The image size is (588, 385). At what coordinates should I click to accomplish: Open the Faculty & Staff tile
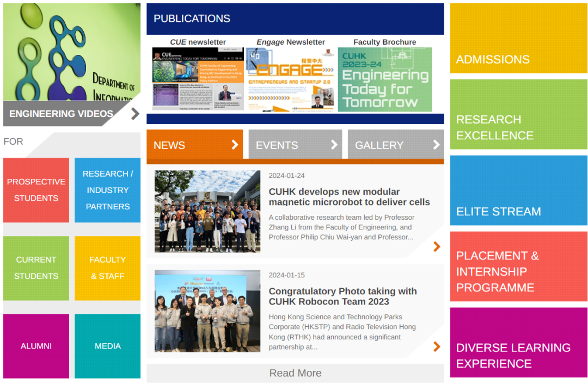pyautogui.click(x=108, y=268)
